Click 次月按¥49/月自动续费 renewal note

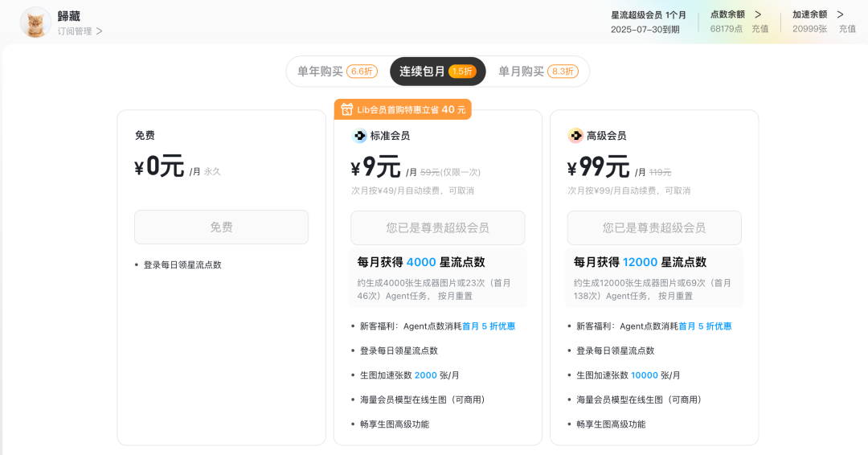[x=412, y=191]
